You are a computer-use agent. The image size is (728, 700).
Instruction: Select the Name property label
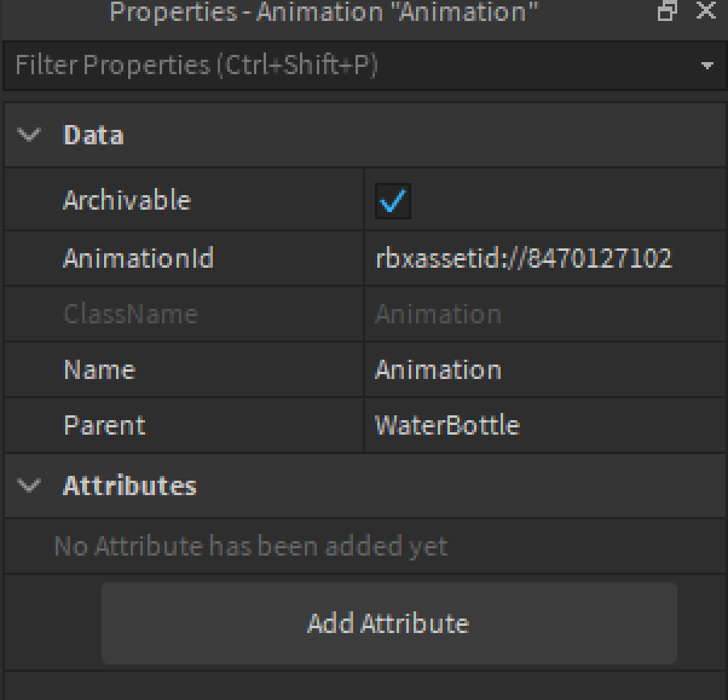99,369
